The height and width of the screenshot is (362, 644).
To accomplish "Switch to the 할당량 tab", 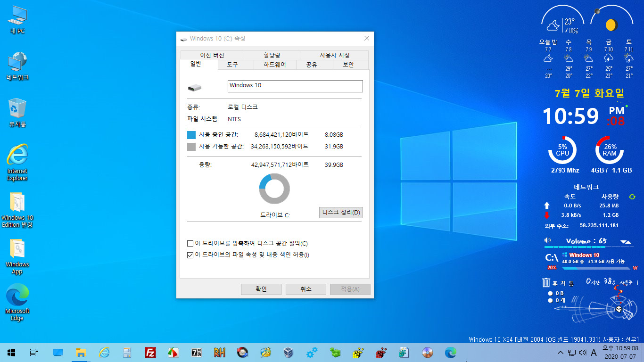I will pos(272,55).
